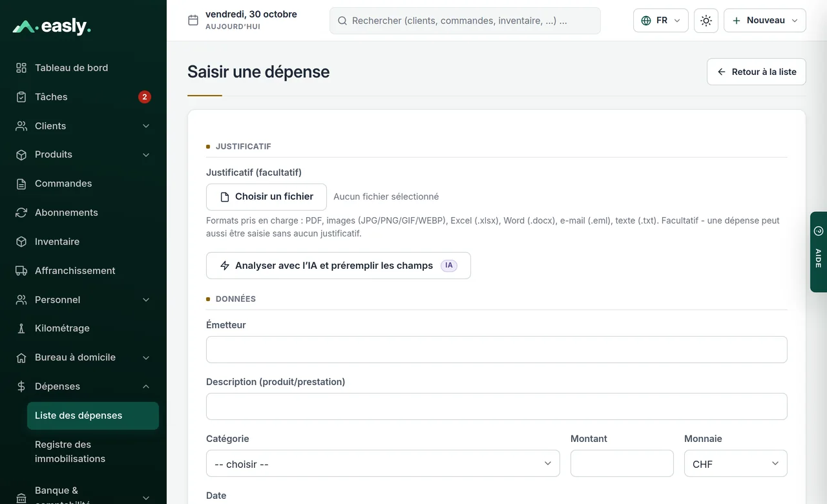Click the easly logo in the sidebar
The height and width of the screenshot is (504, 827).
pyautogui.click(x=52, y=26)
